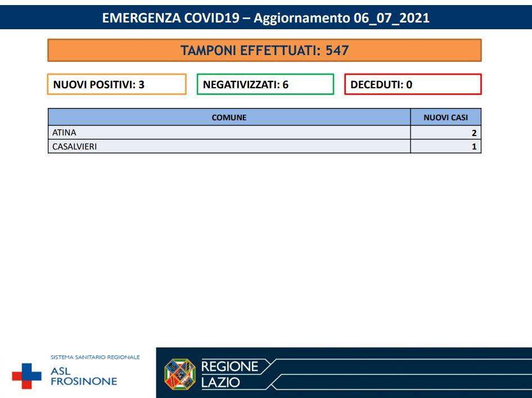Viewport: 532px width, 398px height.
Task: Click the ASL Frosinone cross logo
Action: click(27, 376)
